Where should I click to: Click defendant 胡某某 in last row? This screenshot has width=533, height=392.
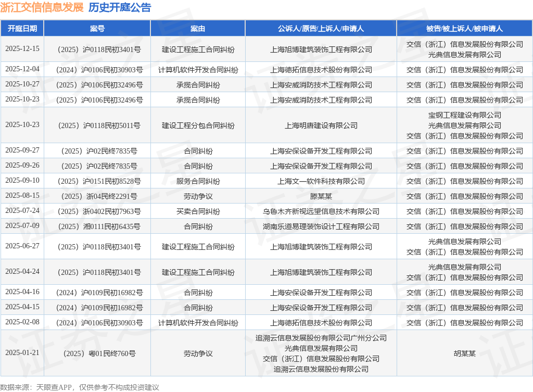coord(464,353)
